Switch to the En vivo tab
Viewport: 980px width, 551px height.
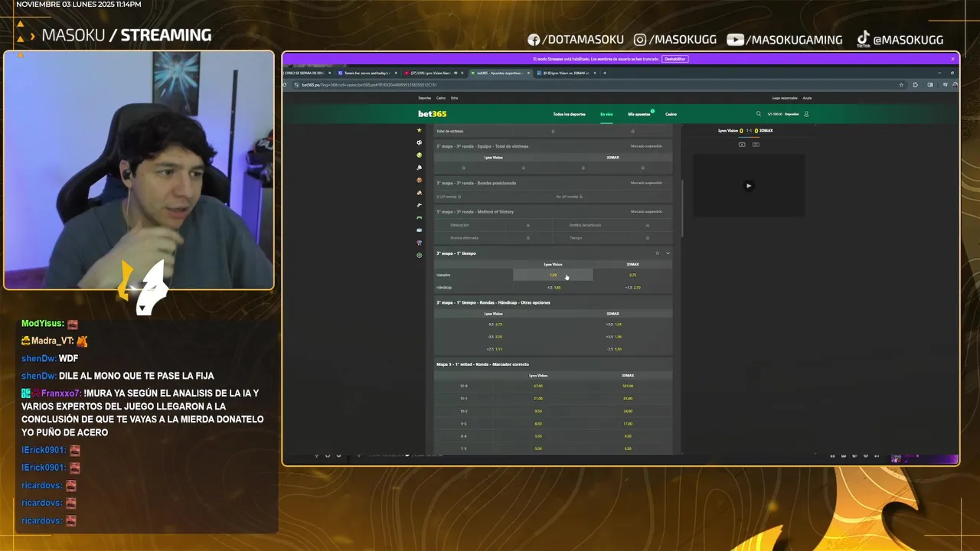click(606, 114)
